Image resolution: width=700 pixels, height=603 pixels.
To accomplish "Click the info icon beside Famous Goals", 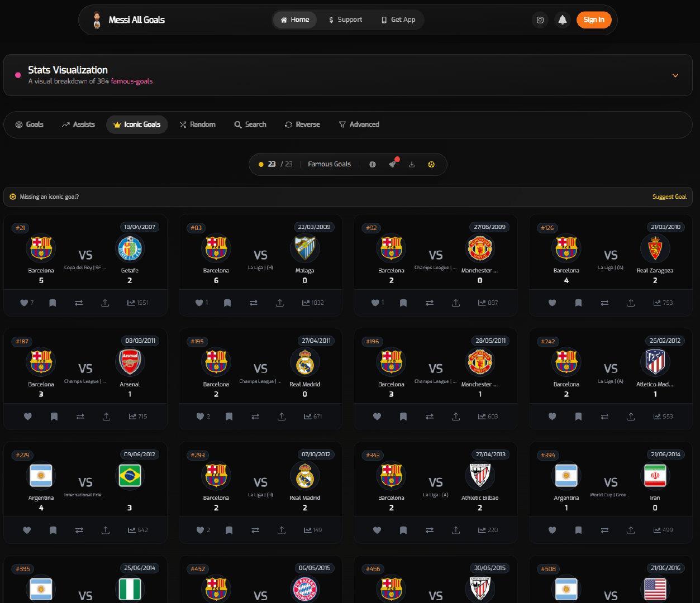I will click(x=373, y=164).
